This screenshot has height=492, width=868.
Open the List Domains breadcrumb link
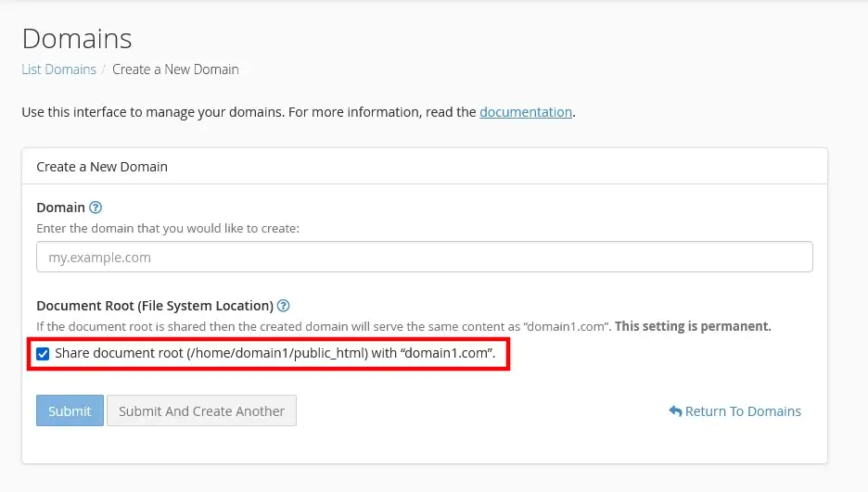58,69
